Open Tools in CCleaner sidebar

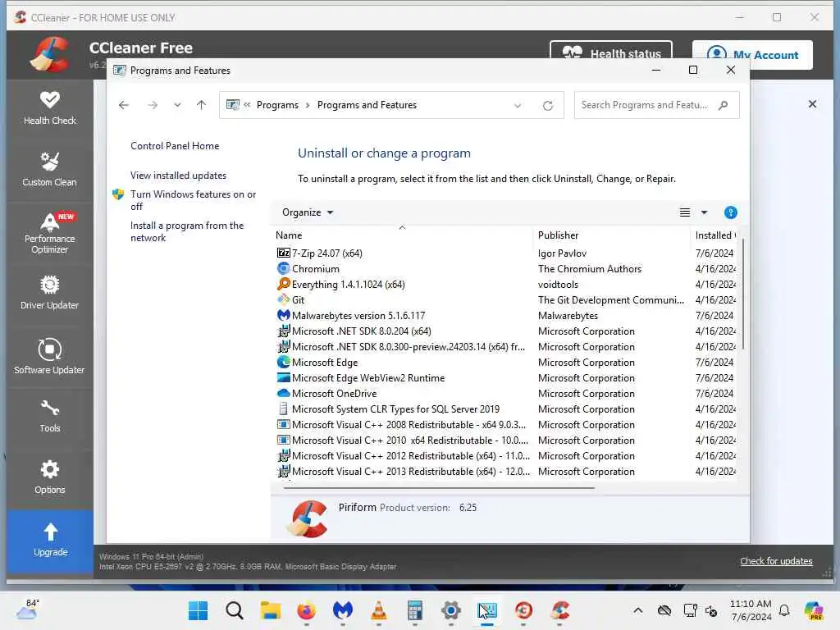[50, 416]
